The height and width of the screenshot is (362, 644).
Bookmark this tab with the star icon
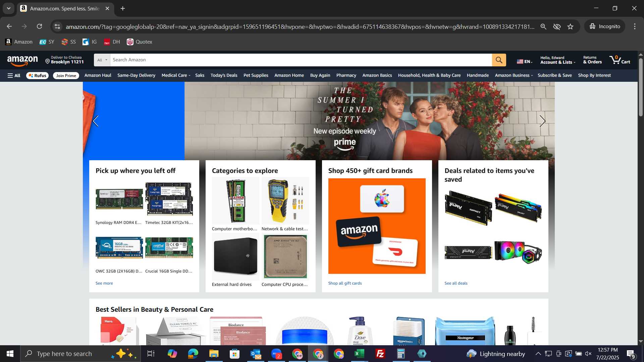tap(570, 26)
